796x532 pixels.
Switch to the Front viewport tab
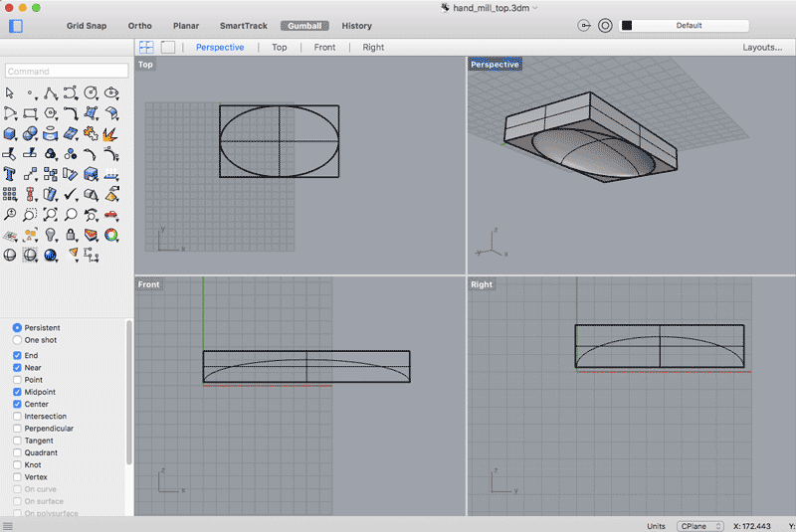coord(324,47)
